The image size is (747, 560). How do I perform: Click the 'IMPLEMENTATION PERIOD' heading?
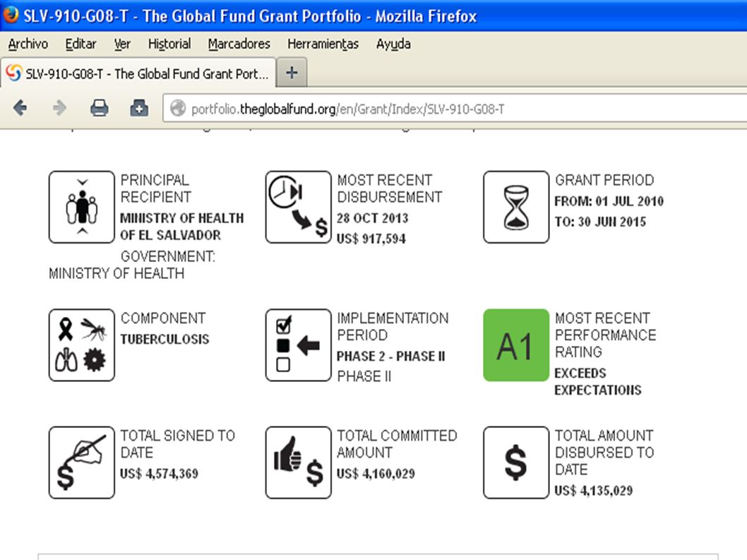[393, 326]
